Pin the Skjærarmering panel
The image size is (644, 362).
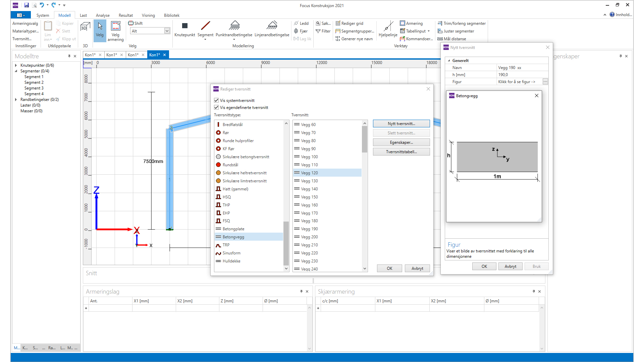tap(534, 292)
